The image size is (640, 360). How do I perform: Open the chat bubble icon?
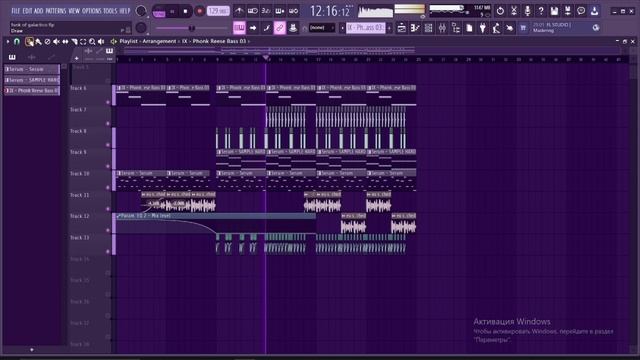(x=581, y=11)
